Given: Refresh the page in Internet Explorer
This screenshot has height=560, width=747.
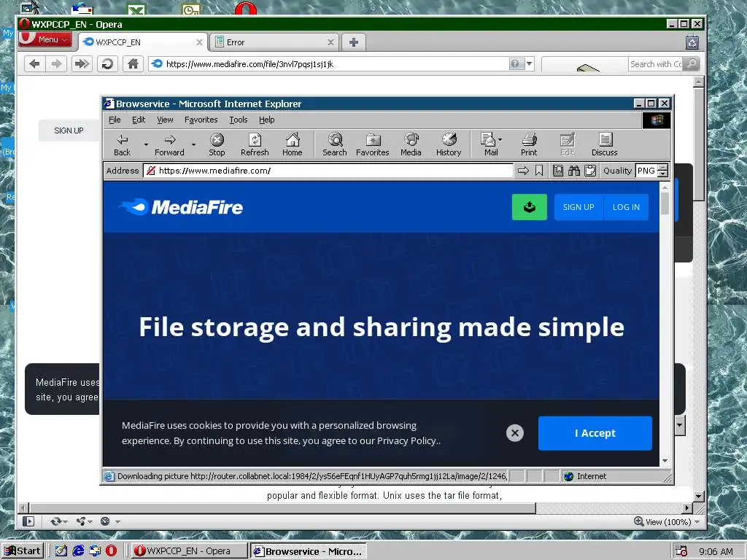Looking at the screenshot, I should pyautogui.click(x=255, y=144).
